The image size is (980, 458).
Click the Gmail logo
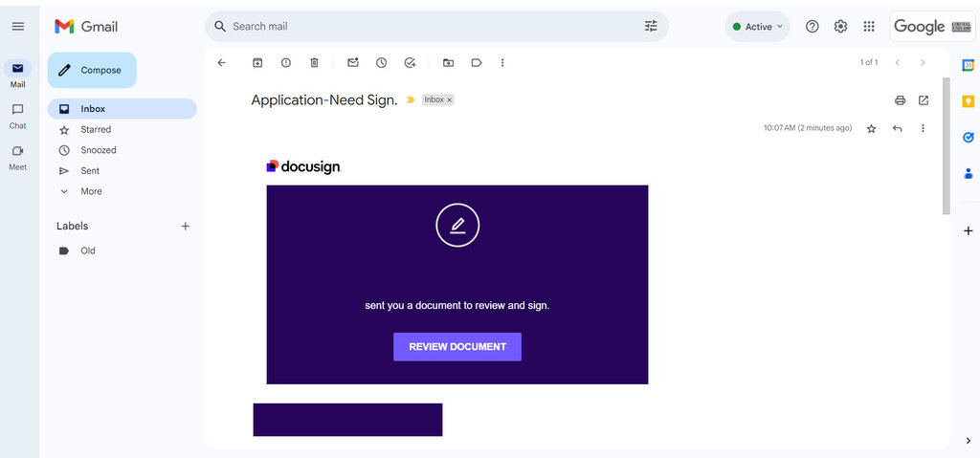tap(85, 26)
